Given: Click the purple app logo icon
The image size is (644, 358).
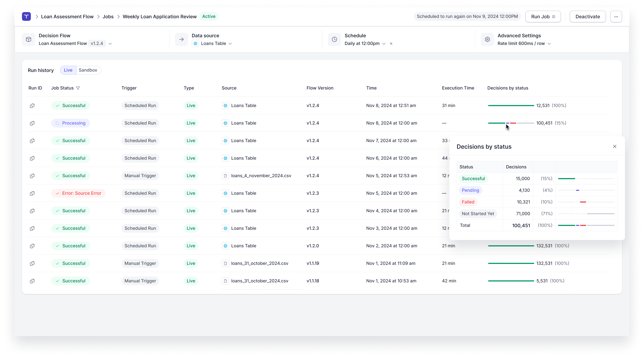Looking at the screenshot, I should (26, 16).
